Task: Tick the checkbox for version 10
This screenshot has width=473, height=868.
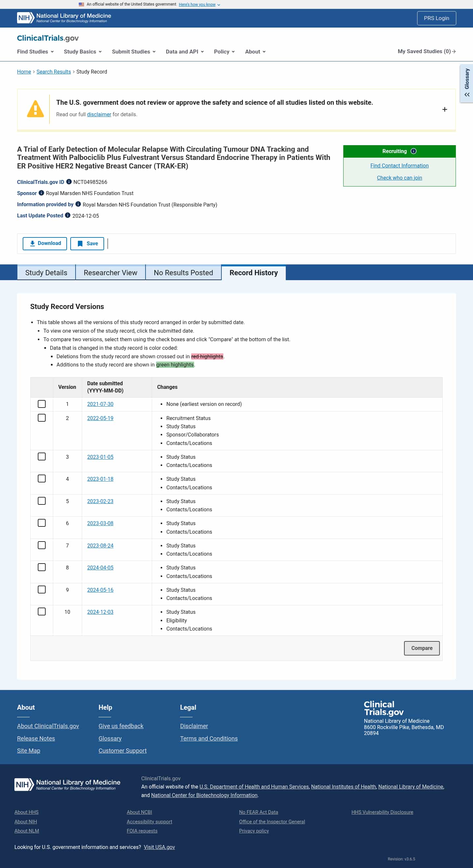Action: tap(42, 612)
